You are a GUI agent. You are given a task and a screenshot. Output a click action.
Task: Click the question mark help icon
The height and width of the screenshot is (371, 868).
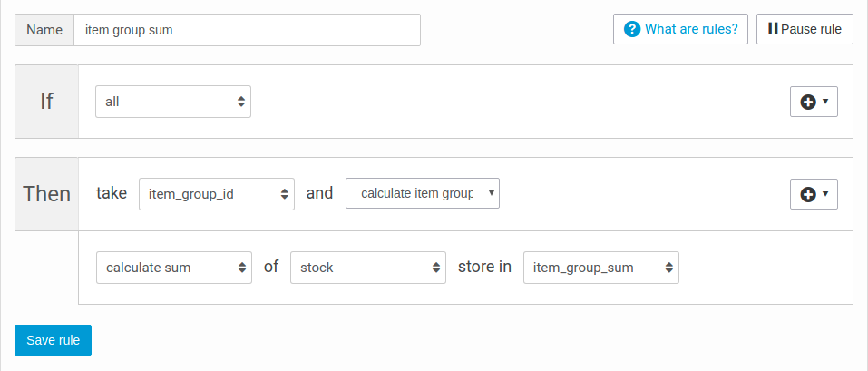point(632,29)
